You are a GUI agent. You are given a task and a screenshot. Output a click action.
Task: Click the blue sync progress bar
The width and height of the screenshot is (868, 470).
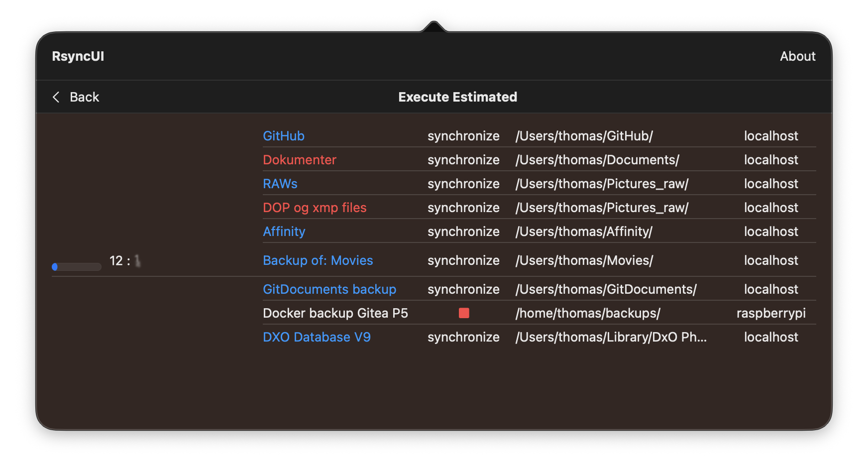point(77,267)
